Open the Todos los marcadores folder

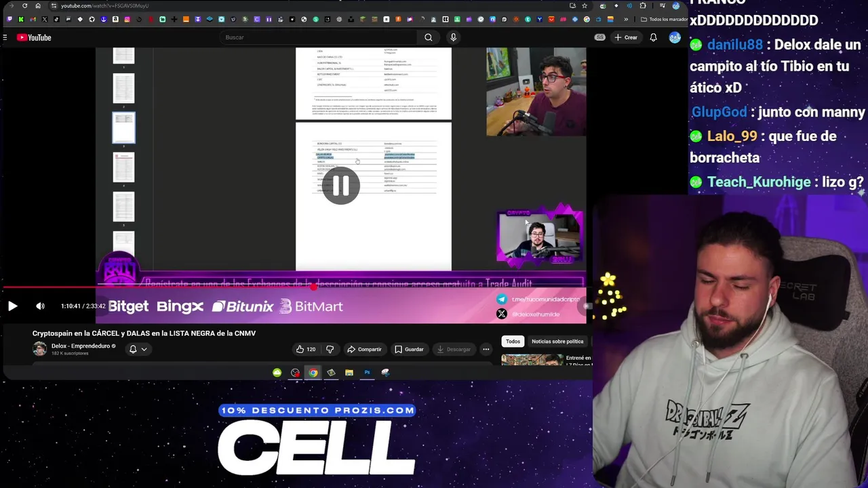663,19
